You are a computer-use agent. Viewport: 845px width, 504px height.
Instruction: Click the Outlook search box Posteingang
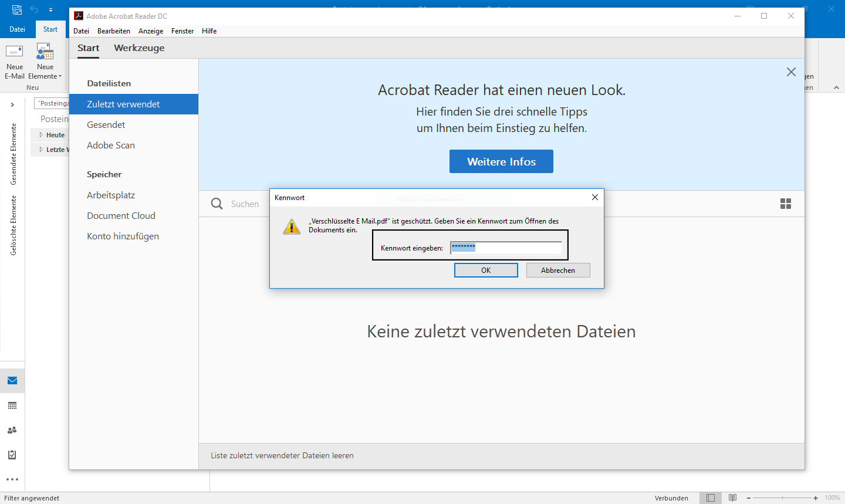tap(52, 103)
